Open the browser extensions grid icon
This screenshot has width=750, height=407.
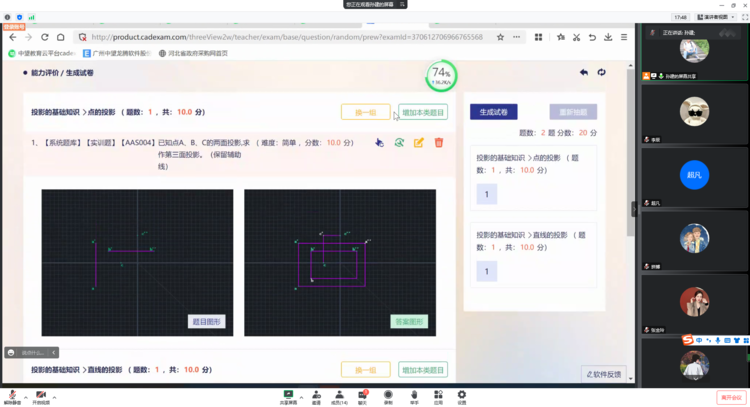pos(539,37)
